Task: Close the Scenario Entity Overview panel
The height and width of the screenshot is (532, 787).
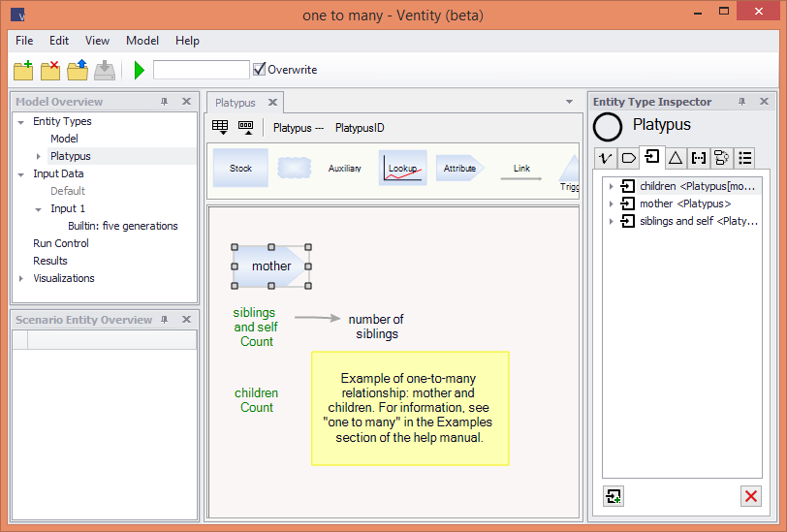Action: 186,320
